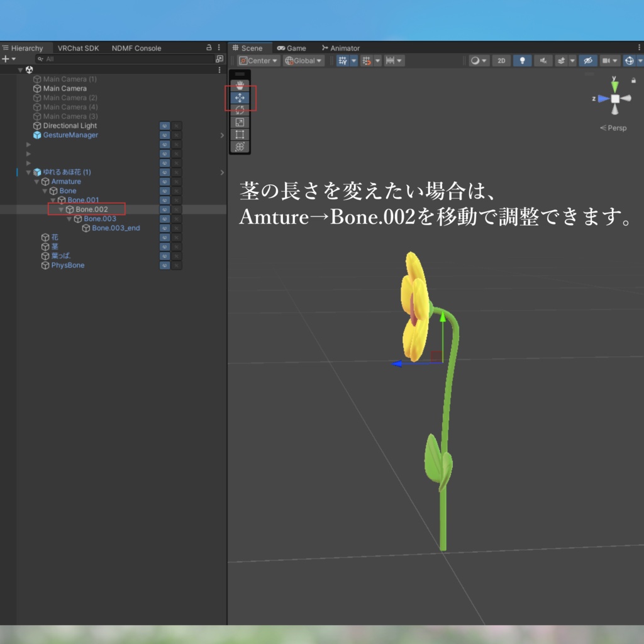The height and width of the screenshot is (644, 644).
Task: Open the scene row three-dot menu
Action: pyautogui.click(x=219, y=70)
